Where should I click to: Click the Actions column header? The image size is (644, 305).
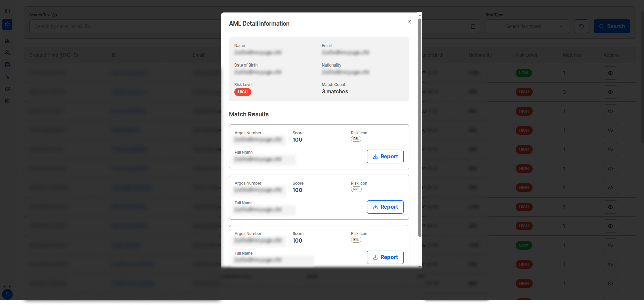coord(612,55)
